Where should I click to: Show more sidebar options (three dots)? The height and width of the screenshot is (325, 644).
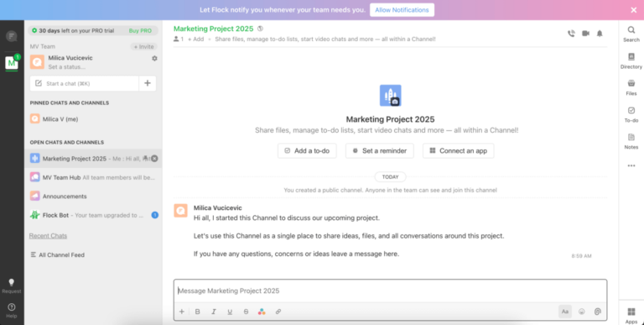[x=631, y=165]
